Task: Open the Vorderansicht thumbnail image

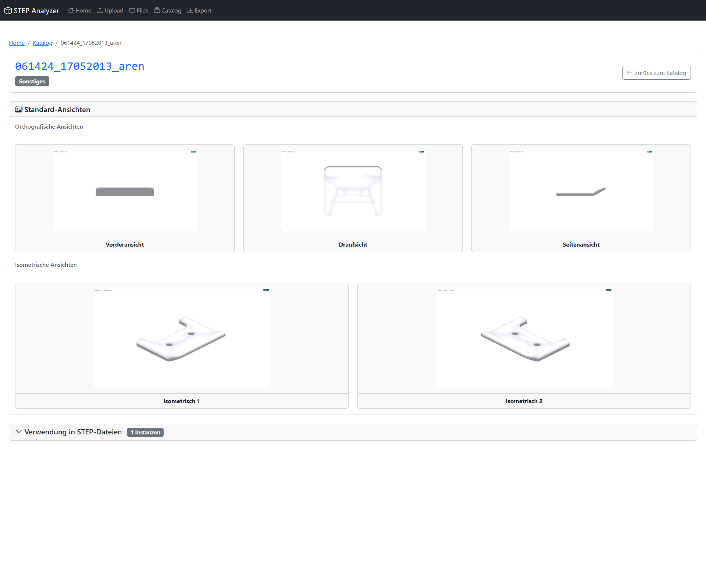Action: point(125,190)
